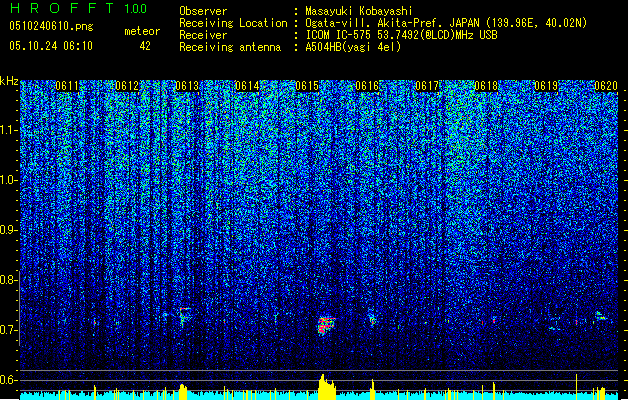
Task: Click the large red meteor echo near 0615
Action: click(327, 325)
